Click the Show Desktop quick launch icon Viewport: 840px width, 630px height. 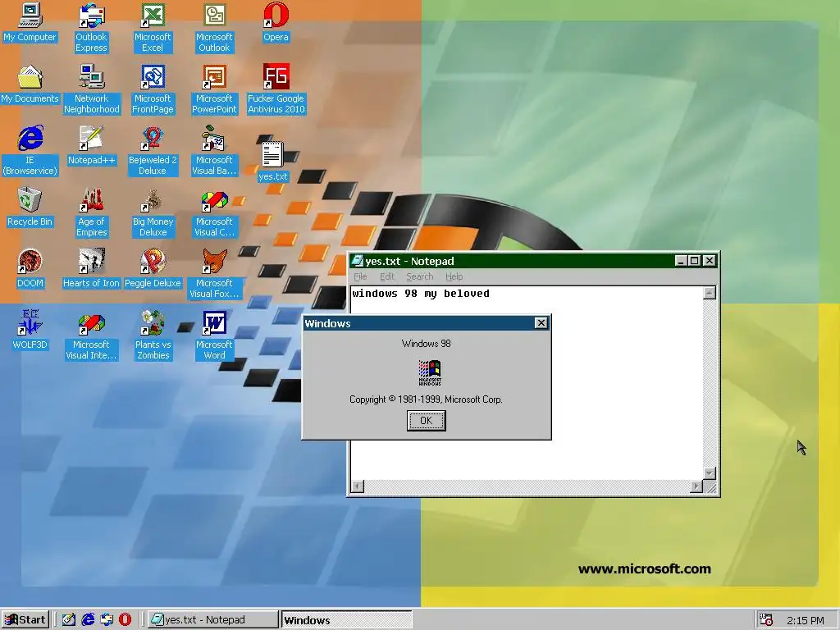point(69,620)
